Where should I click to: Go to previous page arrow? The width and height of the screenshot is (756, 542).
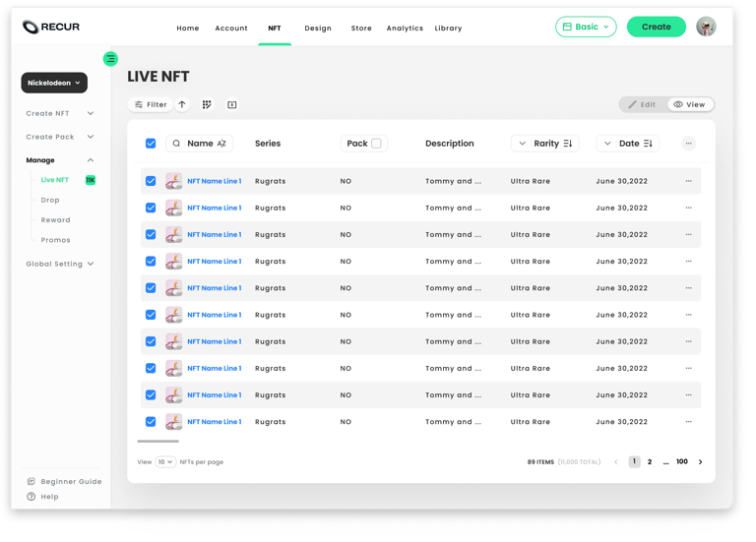point(615,461)
